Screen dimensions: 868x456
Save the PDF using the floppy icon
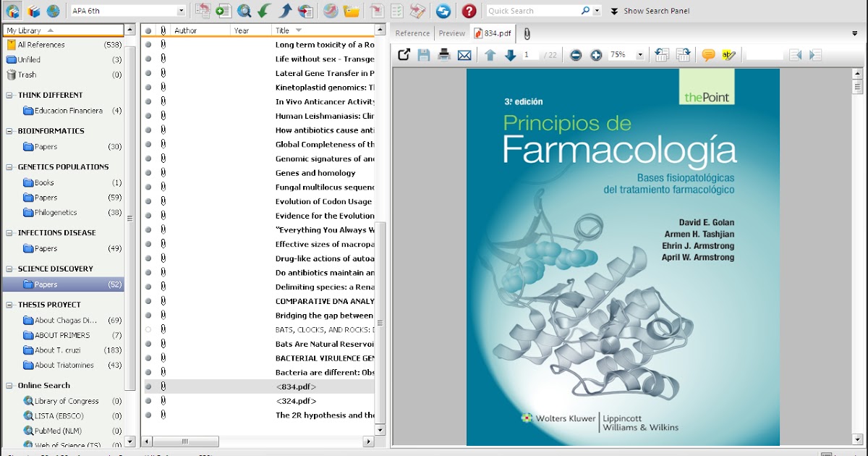(x=424, y=55)
